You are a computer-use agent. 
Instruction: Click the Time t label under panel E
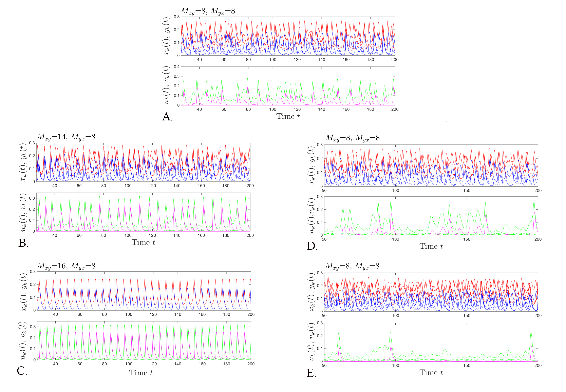click(x=431, y=373)
